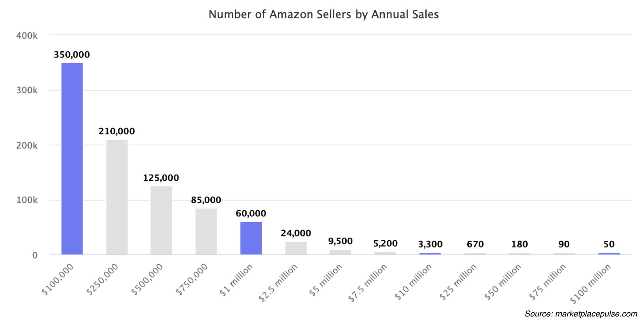
Task: Click the 400k y-axis label
Action: pyautogui.click(x=27, y=36)
